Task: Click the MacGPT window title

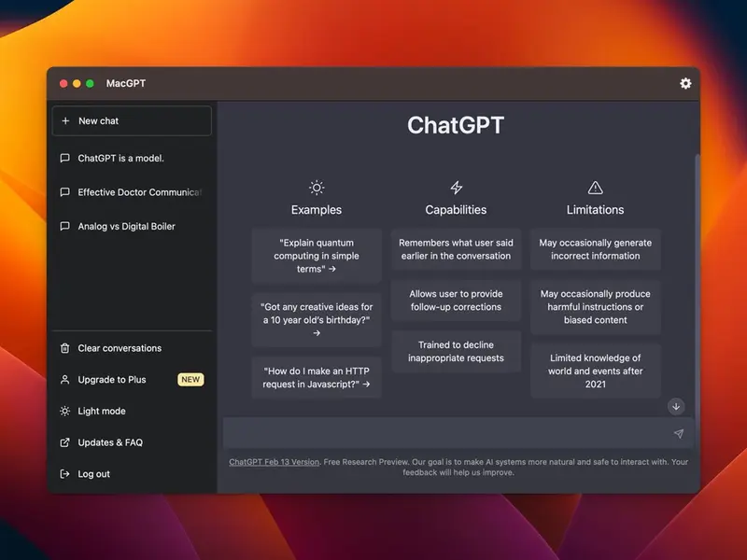Action: (126, 83)
